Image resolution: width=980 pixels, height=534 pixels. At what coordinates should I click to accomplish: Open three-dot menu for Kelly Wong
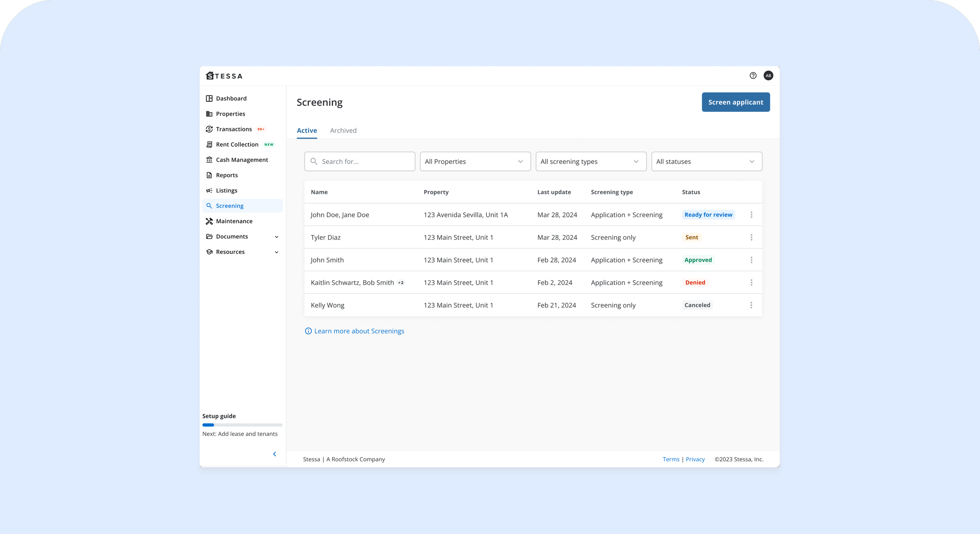coord(751,305)
